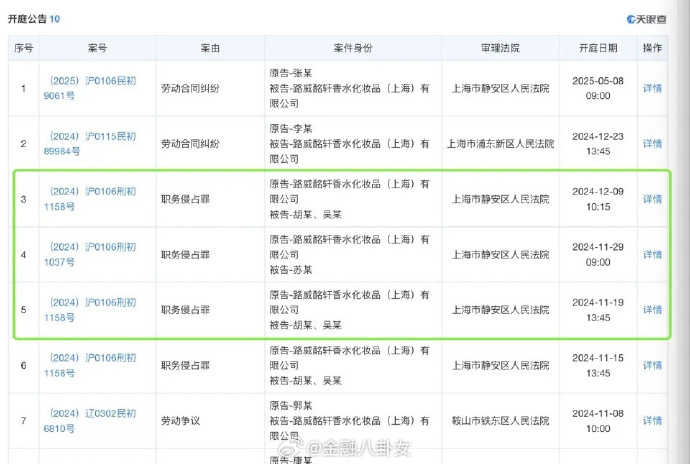
Task: Open case 沪0106刑初1158号 dated 2024-11-19
Action: coord(90,310)
